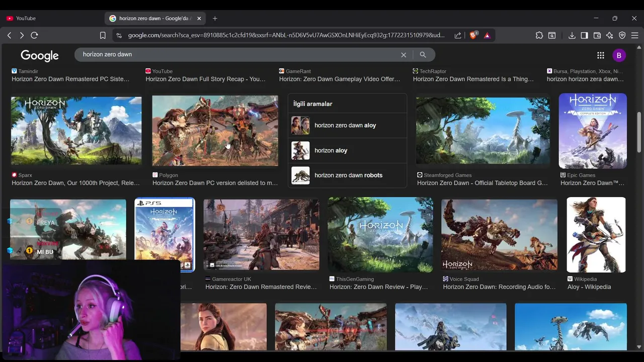Click the share icon in the address bar

[x=458, y=35]
